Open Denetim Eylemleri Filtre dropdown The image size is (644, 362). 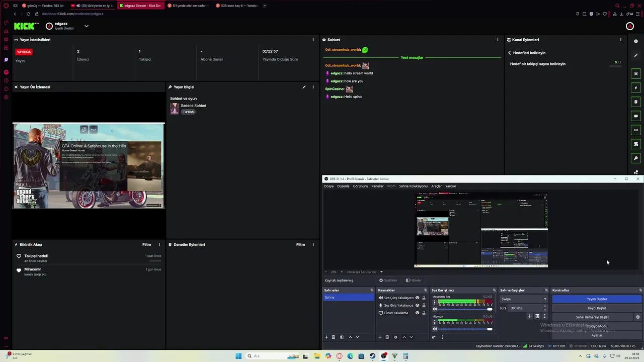point(300,245)
